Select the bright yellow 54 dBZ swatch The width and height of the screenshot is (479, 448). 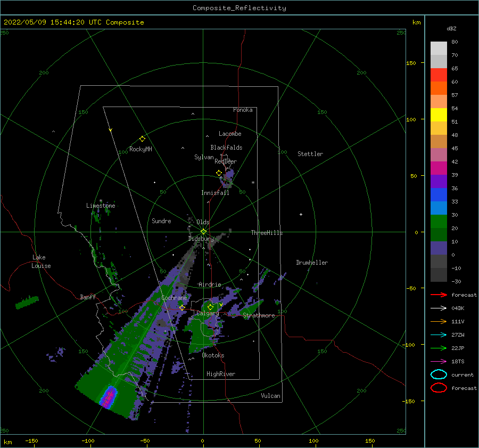coord(439,115)
